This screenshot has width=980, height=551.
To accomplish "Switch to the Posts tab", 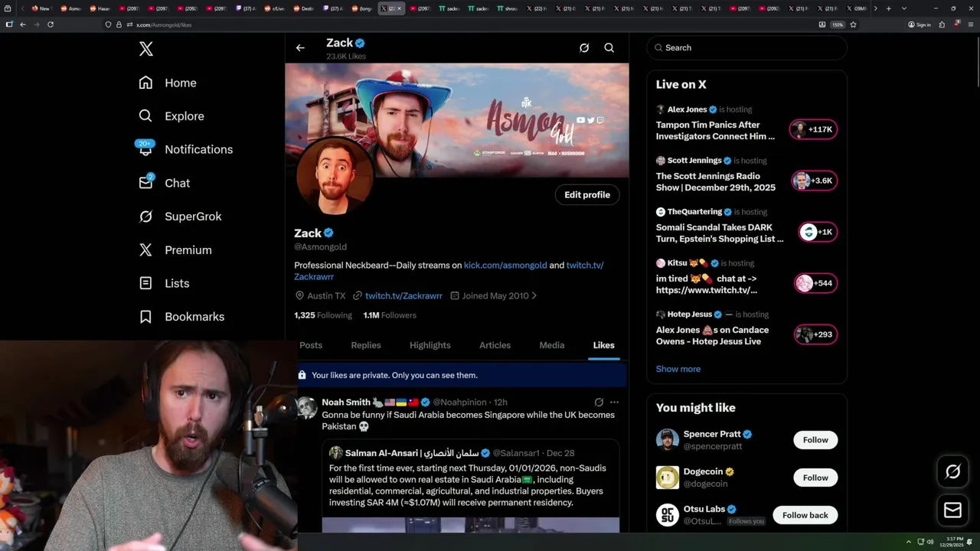I will 311,345.
